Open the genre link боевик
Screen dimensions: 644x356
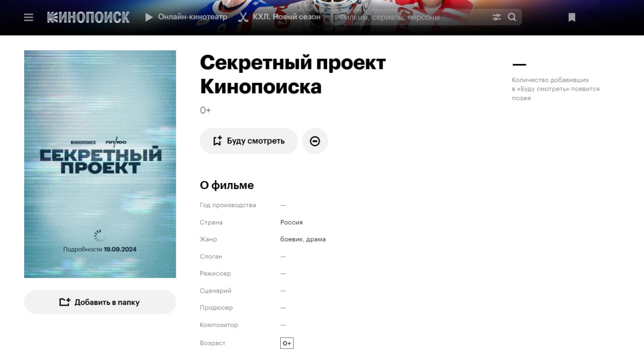point(291,239)
